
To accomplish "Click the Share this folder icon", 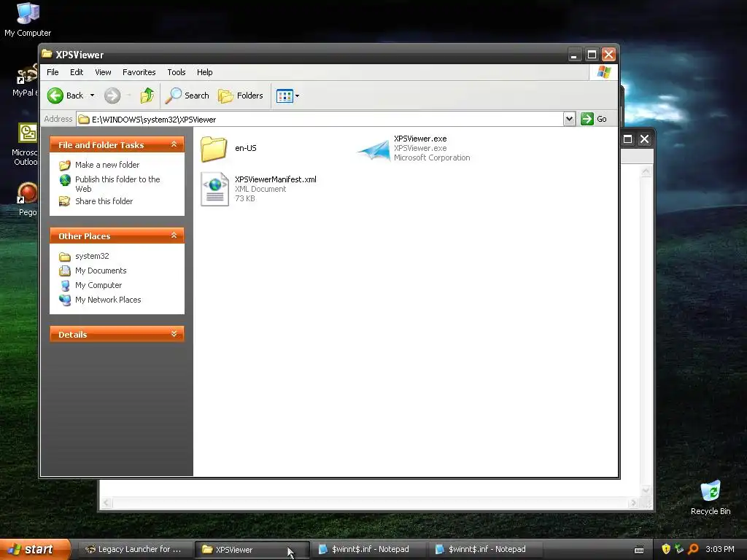I will [x=65, y=201].
